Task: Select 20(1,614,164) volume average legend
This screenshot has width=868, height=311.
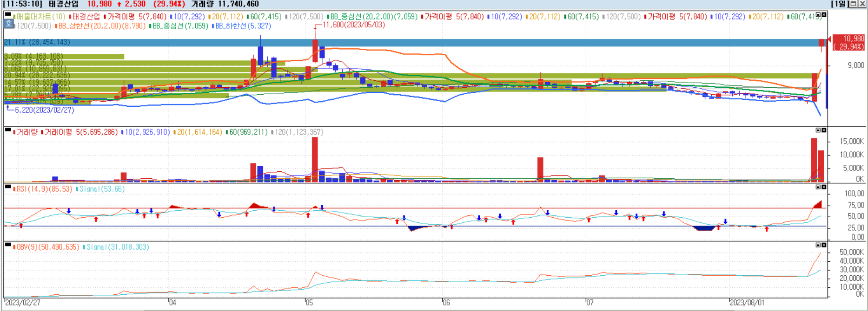Action: coord(198,132)
